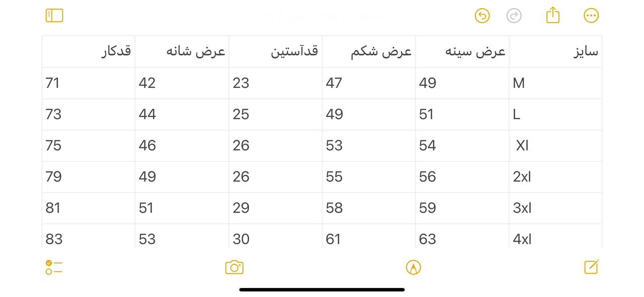Tap the cell containing 71
Viewport: 644px width, 297px height.
tap(89, 83)
